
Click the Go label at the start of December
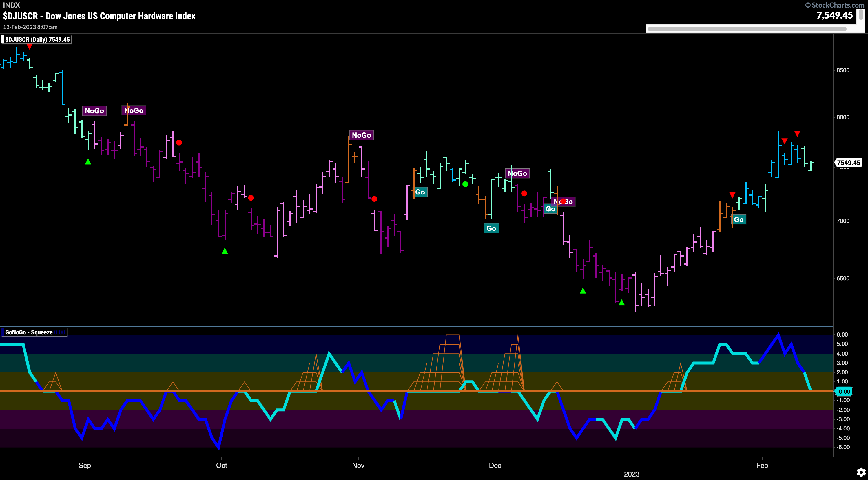(491, 228)
